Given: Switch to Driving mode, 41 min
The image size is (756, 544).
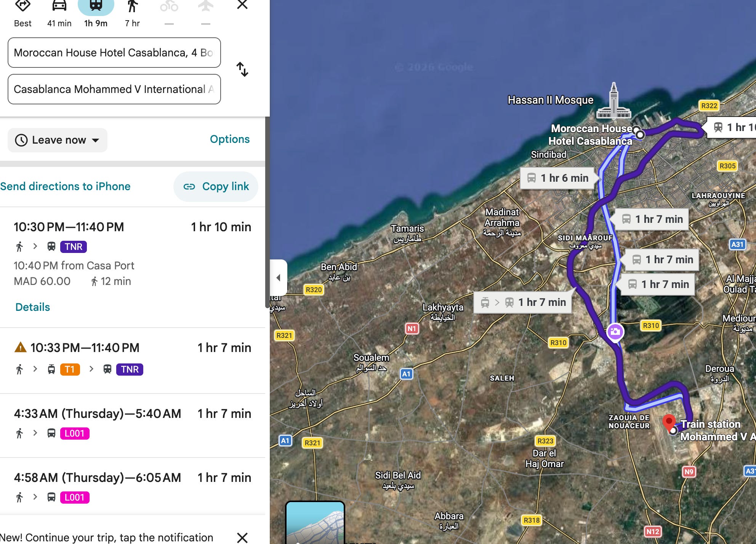Looking at the screenshot, I should [x=59, y=6].
